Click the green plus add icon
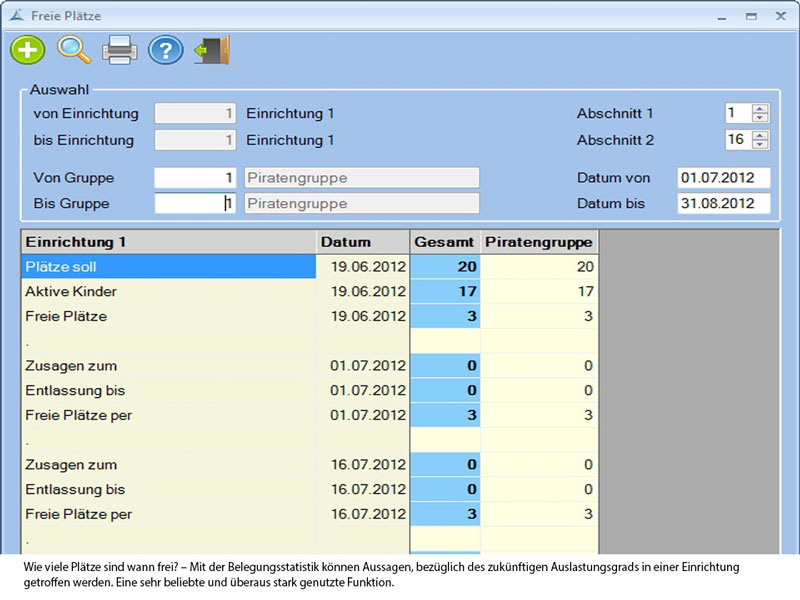 (27, 49)
